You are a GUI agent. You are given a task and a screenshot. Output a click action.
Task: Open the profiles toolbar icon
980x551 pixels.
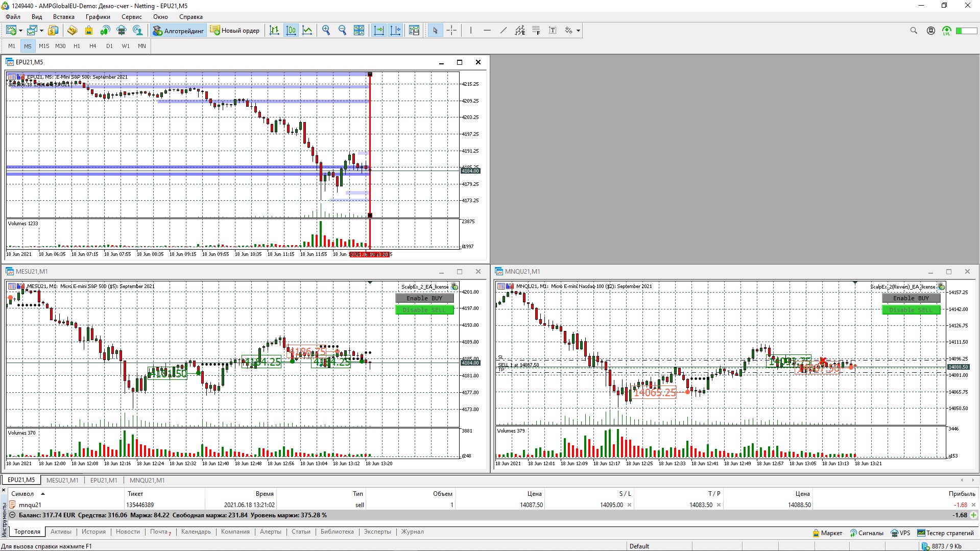click(x=32, y=31)
